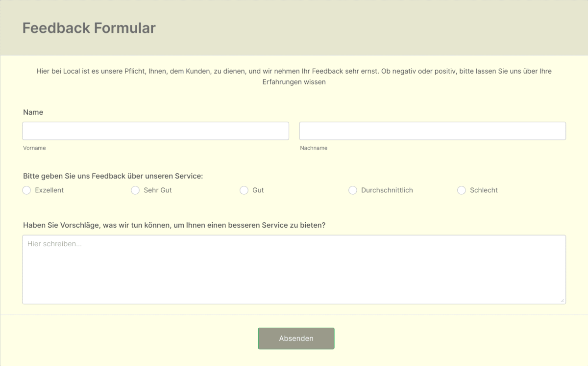Pick the "Durchschnittlich" radio button
Viewport: 588px width, 366px height.
pos(353,190)
